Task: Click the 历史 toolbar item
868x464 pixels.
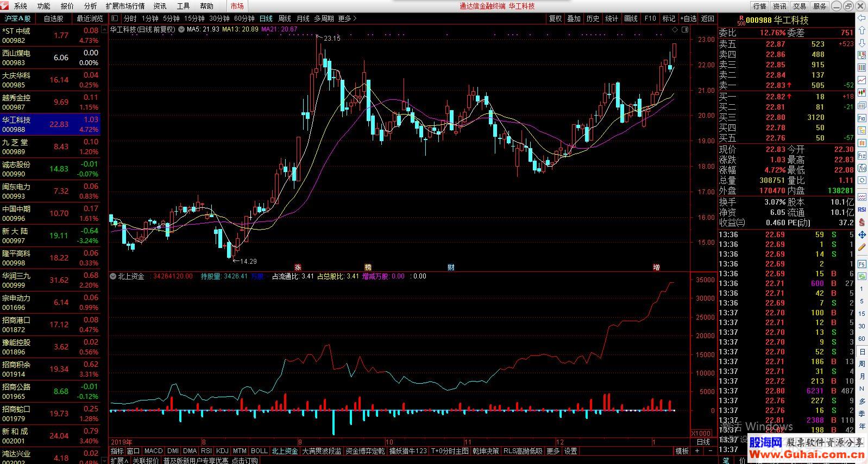Action: (593, 18)
